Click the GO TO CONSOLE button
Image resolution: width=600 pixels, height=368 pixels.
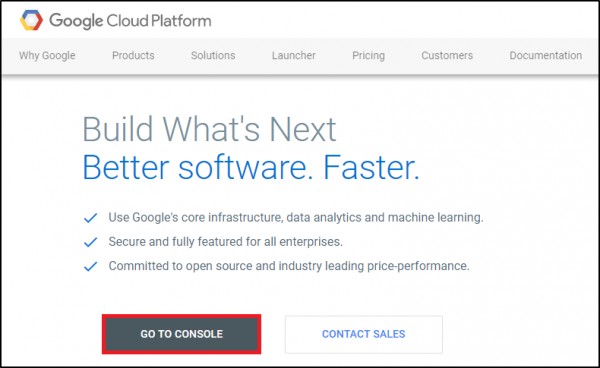pos(181,334)
